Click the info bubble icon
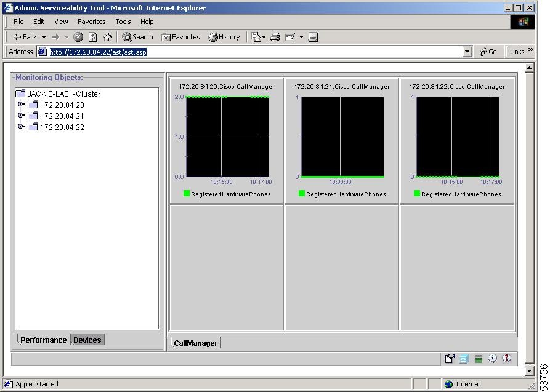This screenshot has height=392, width=550. pos(493,358)
